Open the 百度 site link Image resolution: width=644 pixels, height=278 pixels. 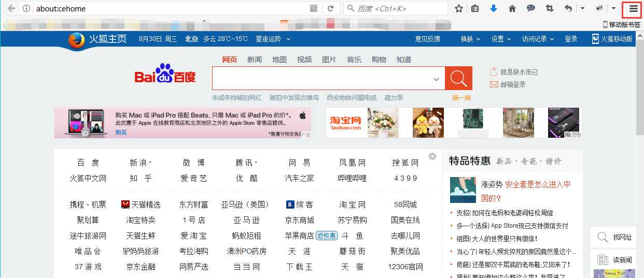click(x=88, y=163)
